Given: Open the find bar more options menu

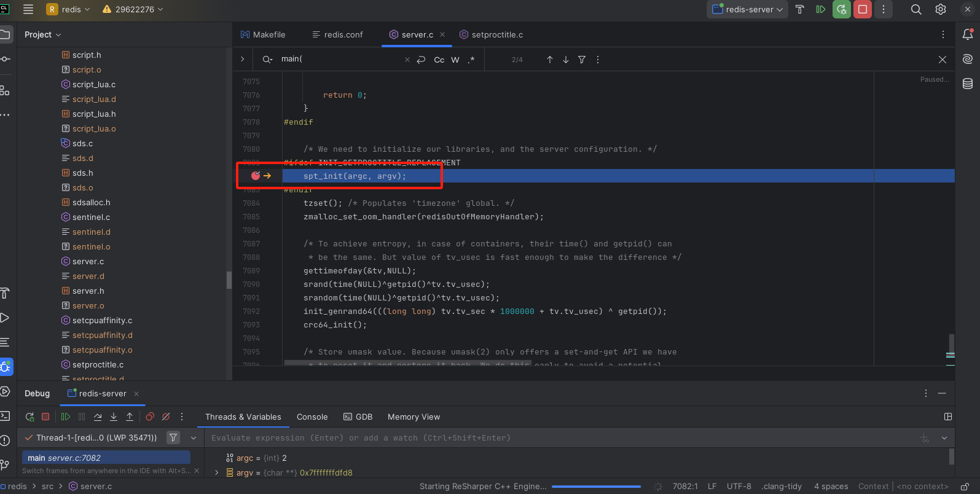Looking at the screenshot, I should tap(598, 60).
